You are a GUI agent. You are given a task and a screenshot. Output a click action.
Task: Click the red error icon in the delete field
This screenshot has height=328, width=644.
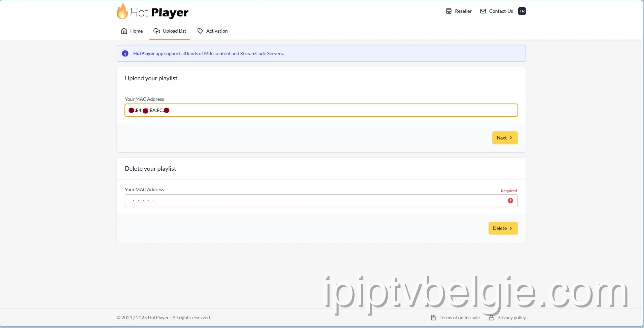click(x=510, y=201)
